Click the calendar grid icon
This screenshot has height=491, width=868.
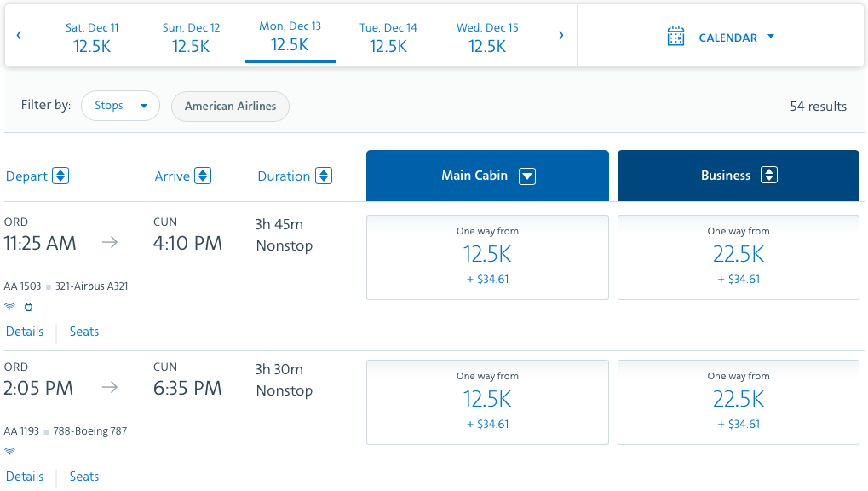click(675, 37)
